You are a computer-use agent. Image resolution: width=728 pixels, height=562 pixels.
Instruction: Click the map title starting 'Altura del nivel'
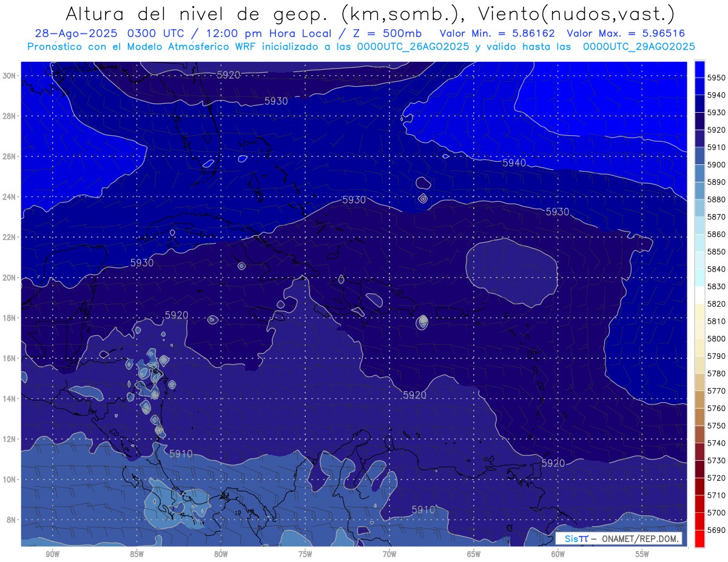click(369, 13)
